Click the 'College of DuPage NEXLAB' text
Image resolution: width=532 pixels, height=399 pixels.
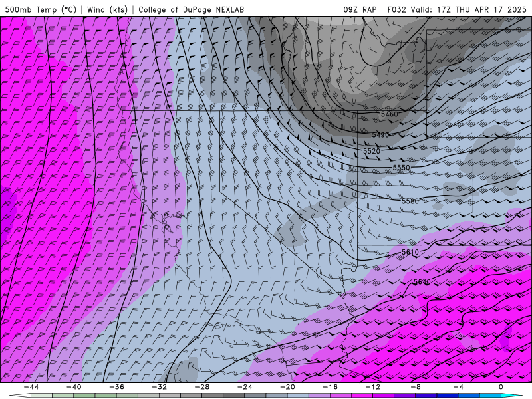[x=191, y=9]
